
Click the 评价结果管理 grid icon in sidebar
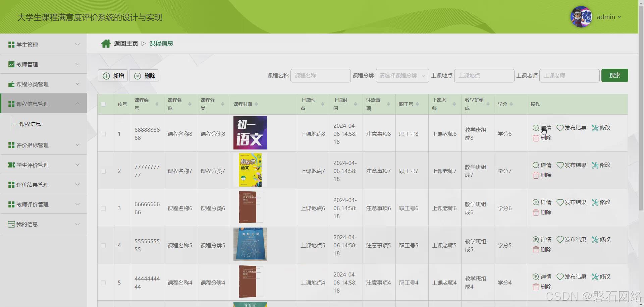click(x=11, y=185)
